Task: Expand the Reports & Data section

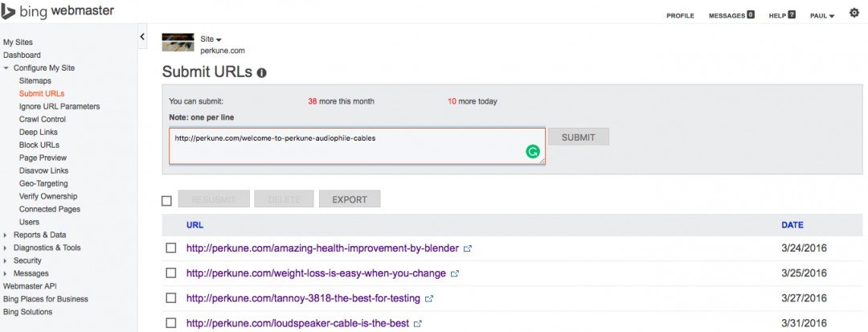Action: [x=6, y=236]
